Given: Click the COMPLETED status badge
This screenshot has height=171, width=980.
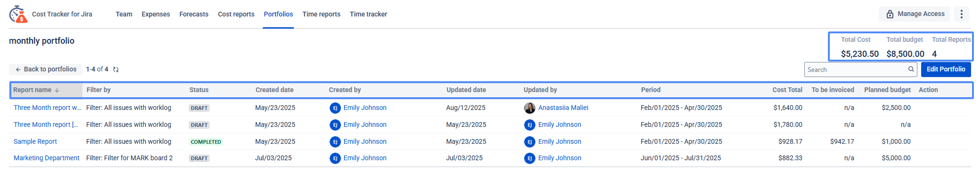Looking at the screenshot, I should (206, 142).
